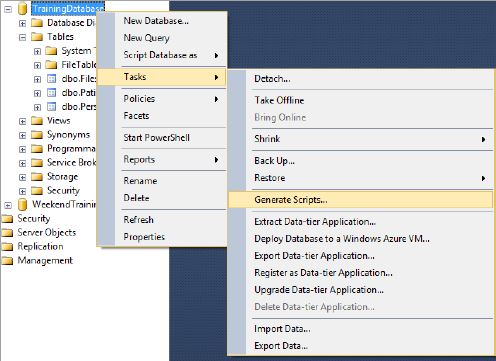Select the Server Objects tree label

pyautogui.click(x=47, y=233)
